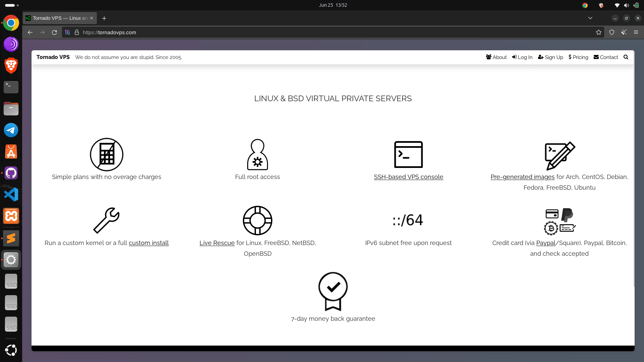Click the SSH console terminal icon
Viewport: 644px width, 362px height.
(409, 155)
